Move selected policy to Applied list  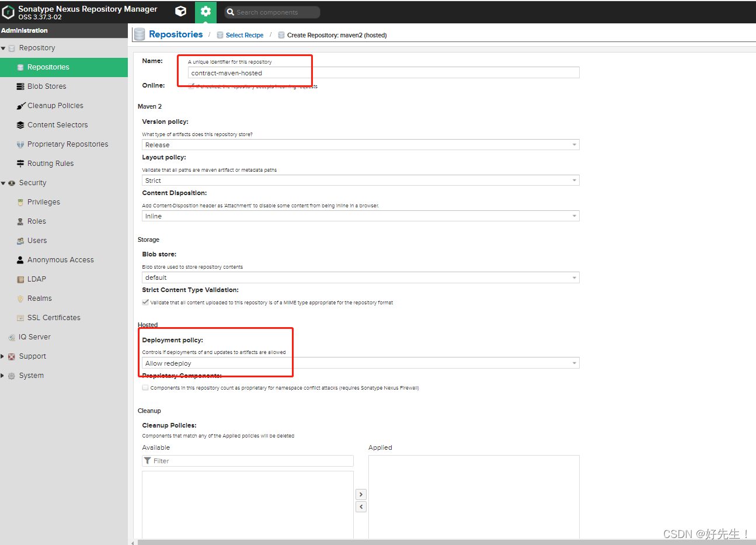pos(361,494)
